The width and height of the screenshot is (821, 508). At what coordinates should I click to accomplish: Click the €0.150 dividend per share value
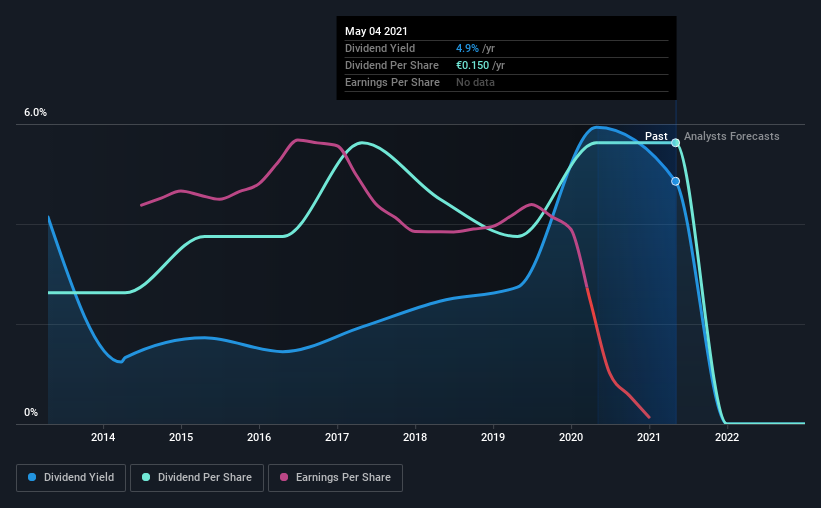pos(472,65)
